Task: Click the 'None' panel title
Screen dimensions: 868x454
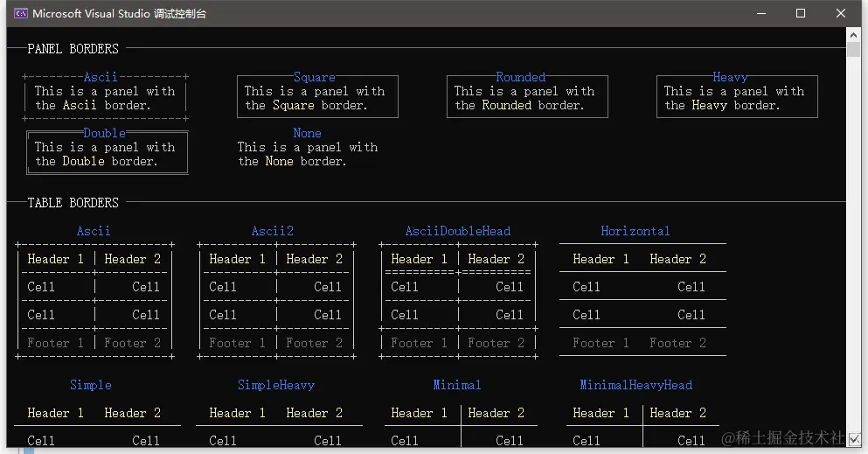Action: tap(307, 133)
